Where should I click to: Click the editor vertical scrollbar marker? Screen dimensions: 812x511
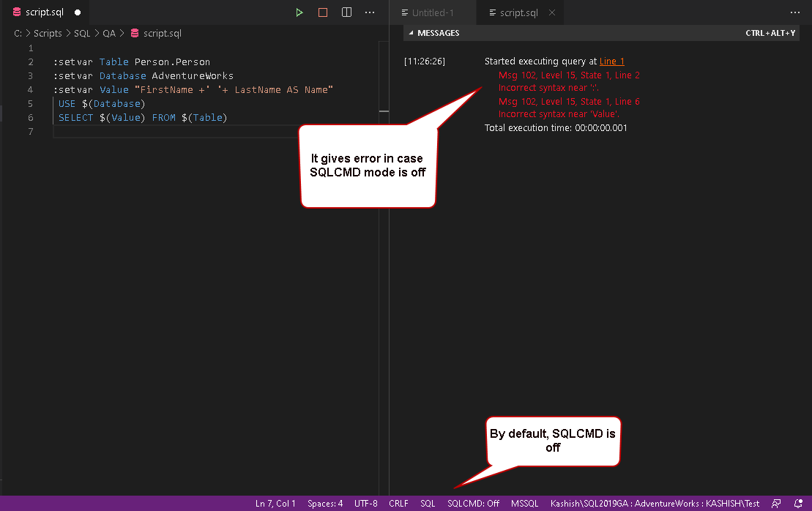pyautogui.click(x=384, y=111)
